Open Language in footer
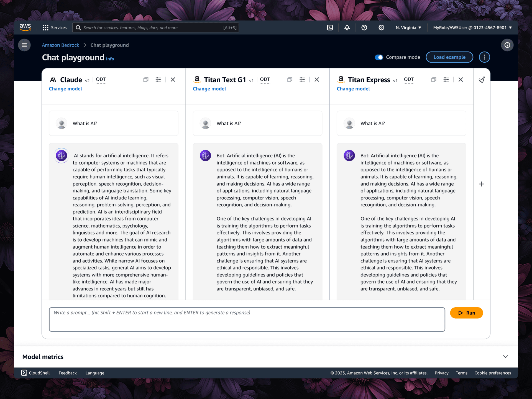532x399 pixels. click(x=95, y=373)
